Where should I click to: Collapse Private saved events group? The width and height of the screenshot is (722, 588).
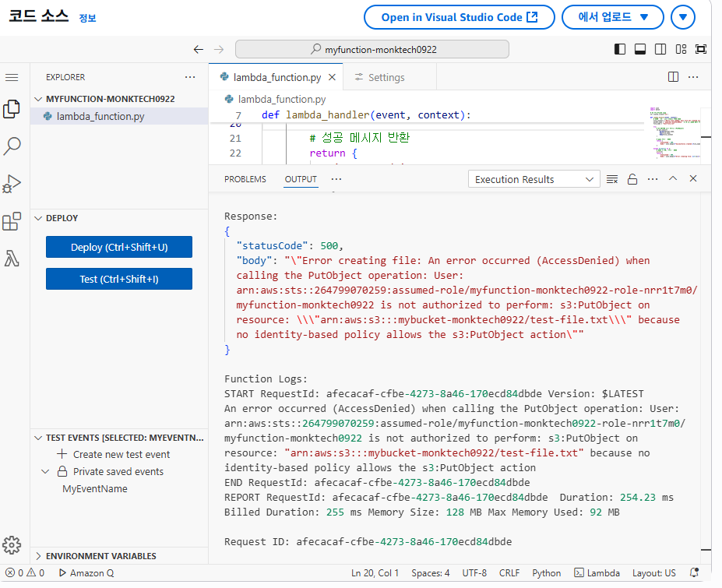[46, 471]
